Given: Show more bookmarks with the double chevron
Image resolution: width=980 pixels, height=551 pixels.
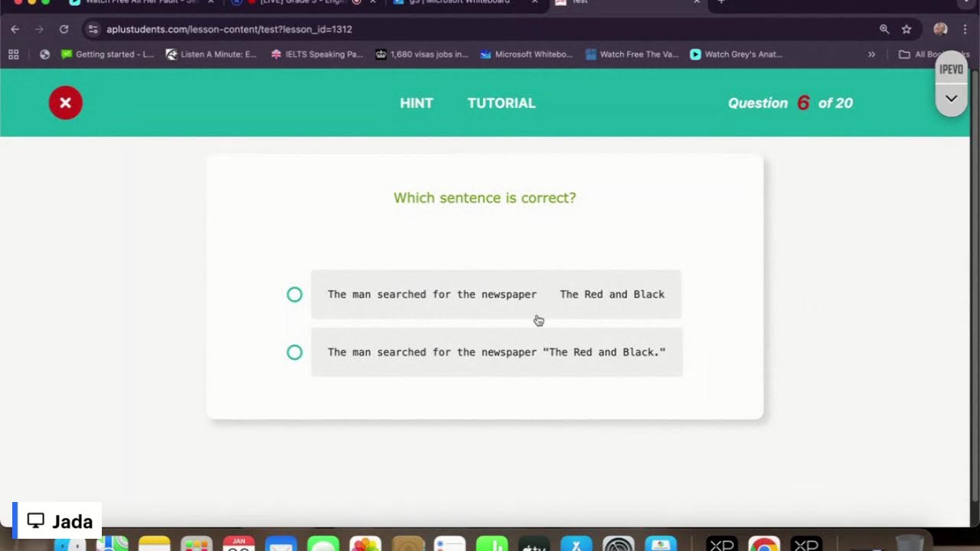Looking at the screenshot, I should pos(871,54).
